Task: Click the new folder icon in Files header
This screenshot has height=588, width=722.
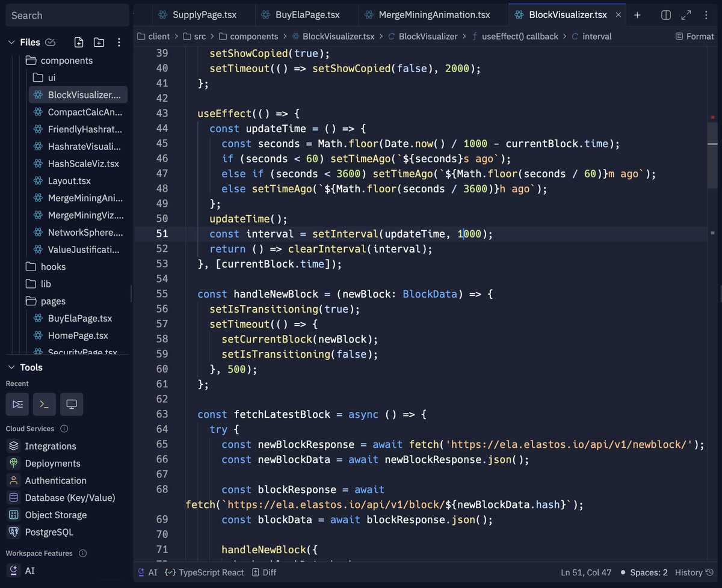Action: point(99,42)
